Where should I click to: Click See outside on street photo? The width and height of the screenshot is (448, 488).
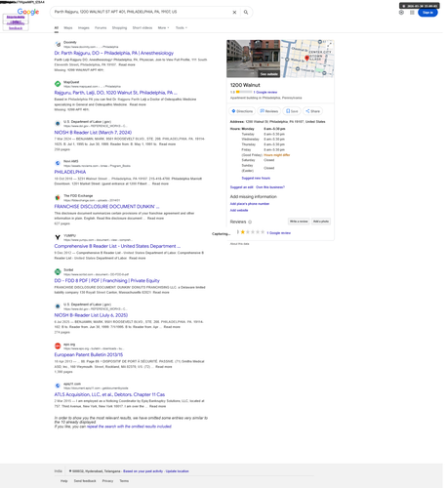click(268, 74)
